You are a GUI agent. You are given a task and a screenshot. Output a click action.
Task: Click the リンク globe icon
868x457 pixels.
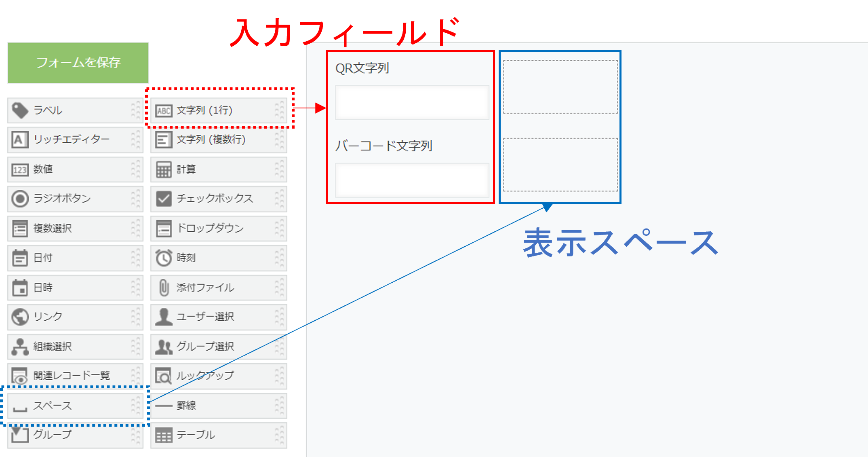click(19, 317)
